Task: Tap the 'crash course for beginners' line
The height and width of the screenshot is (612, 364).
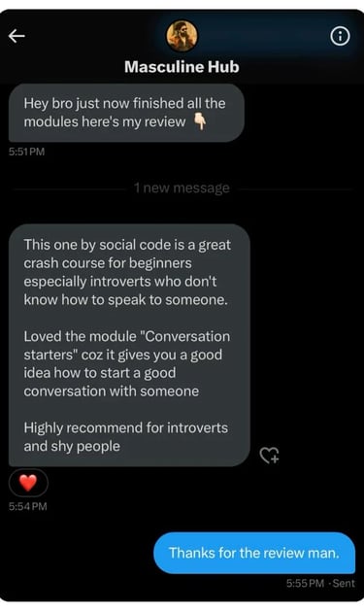Action: coord(108,263)
